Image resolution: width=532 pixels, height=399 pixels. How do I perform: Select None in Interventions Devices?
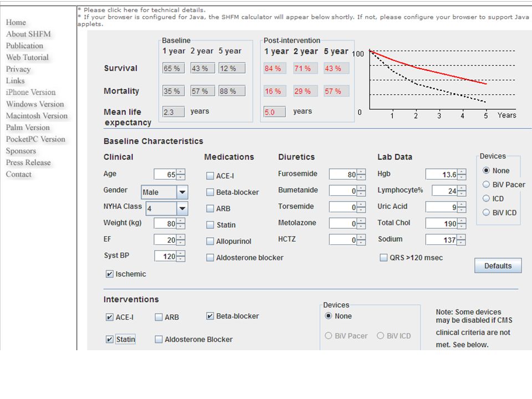pos(328,316)
